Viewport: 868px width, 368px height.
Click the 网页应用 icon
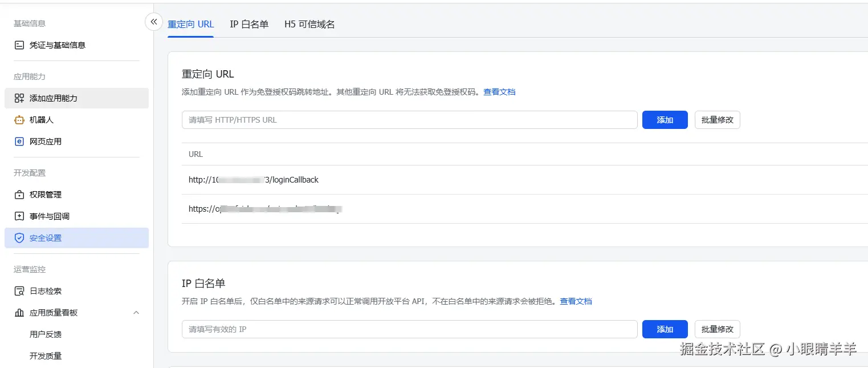point(19,141)
